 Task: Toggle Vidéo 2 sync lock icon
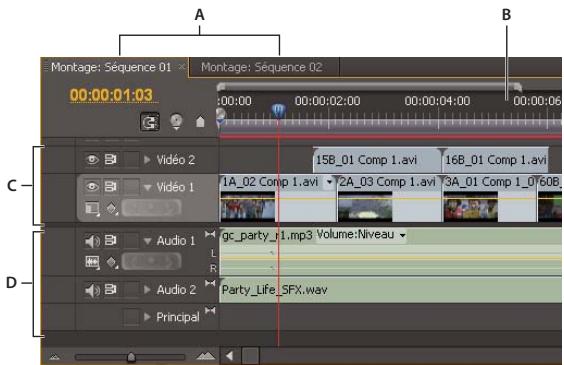pos(110,159)
